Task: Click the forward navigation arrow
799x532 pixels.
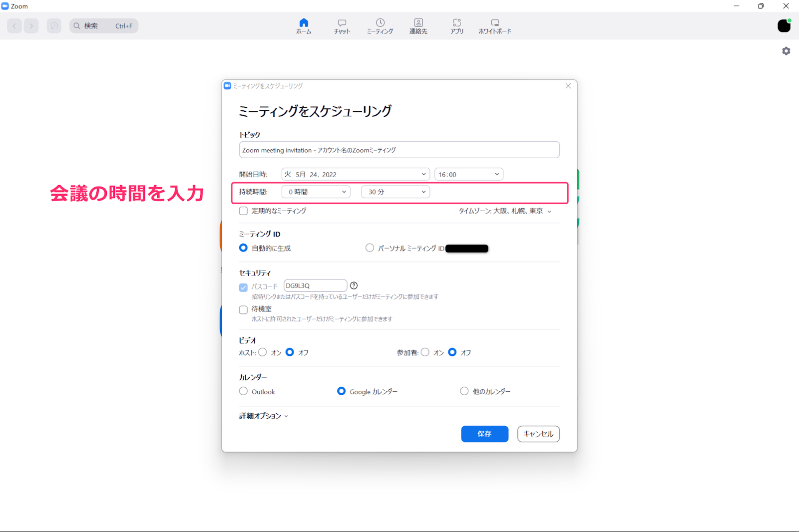Action: (31, 26)
